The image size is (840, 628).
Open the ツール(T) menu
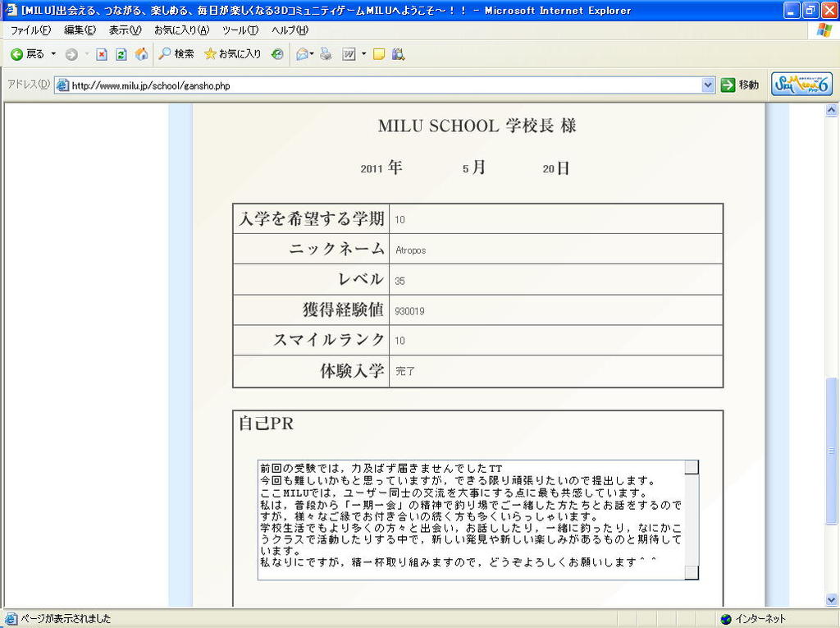click(x=240, y=30)
